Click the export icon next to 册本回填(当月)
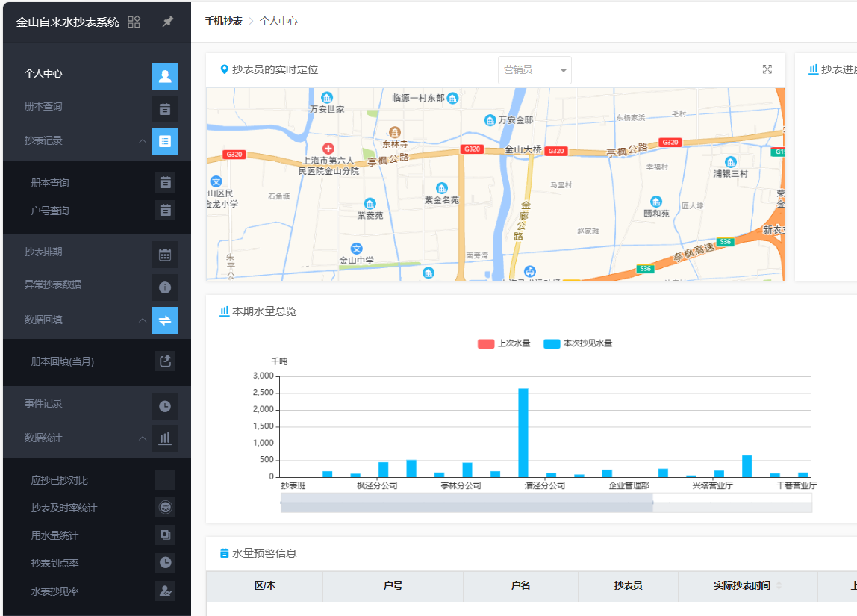 coord(165,361)
